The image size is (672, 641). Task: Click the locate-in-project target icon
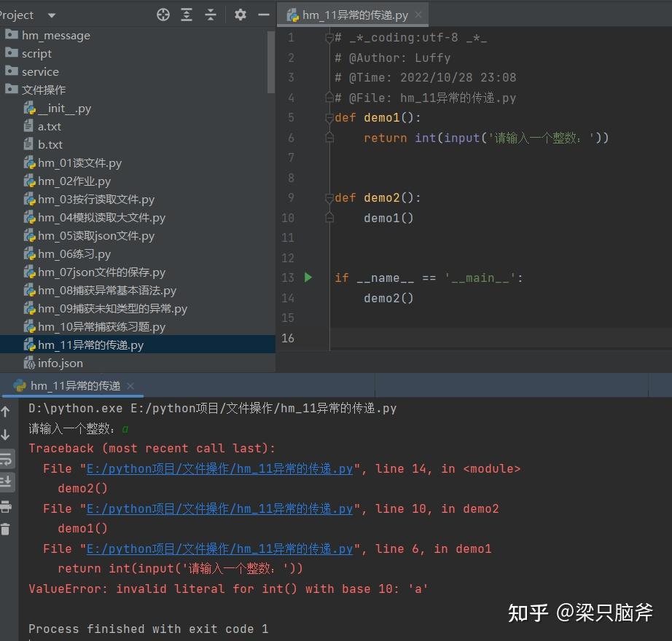(163, 15)
